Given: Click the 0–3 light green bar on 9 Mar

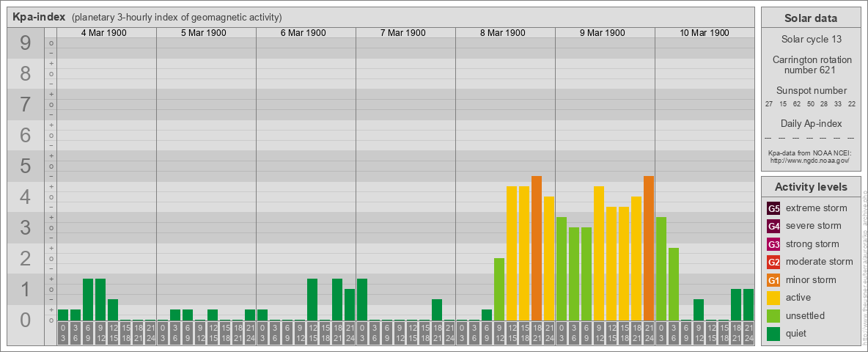Looking at the screenshot, I should (562, 269).
